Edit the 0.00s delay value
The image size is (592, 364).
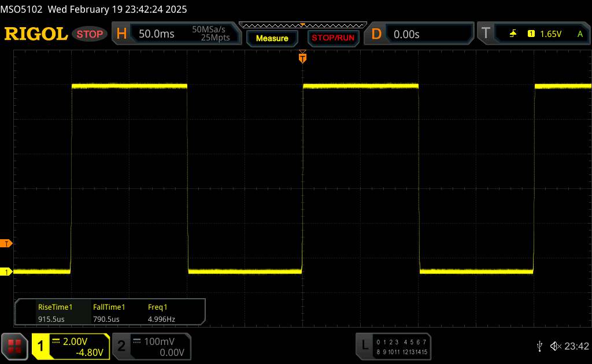coord(406,34)
